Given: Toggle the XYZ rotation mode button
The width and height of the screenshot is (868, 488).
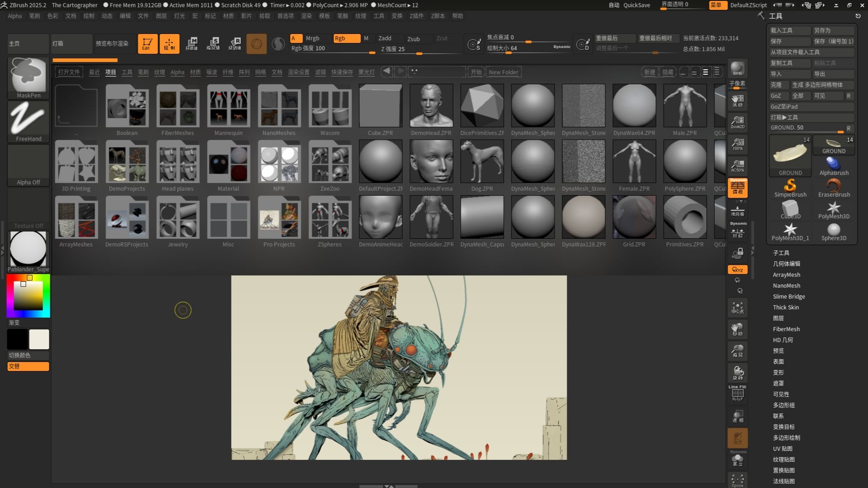Looking at the screenshot, I should click(x=738, y=270).
